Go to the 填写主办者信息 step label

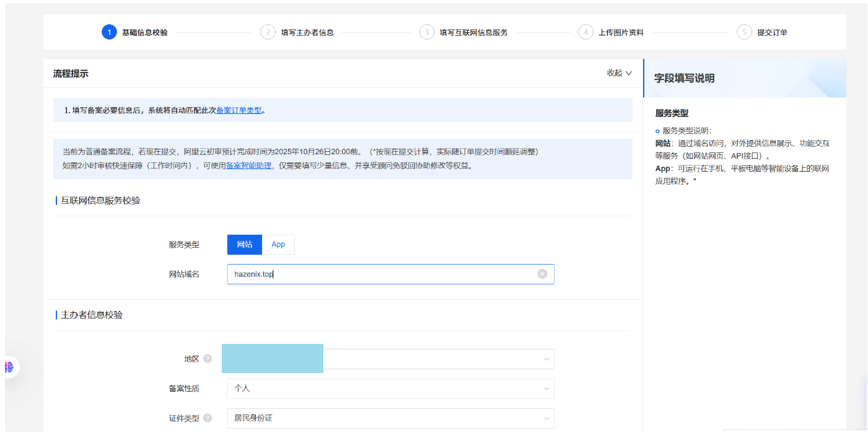307,32
